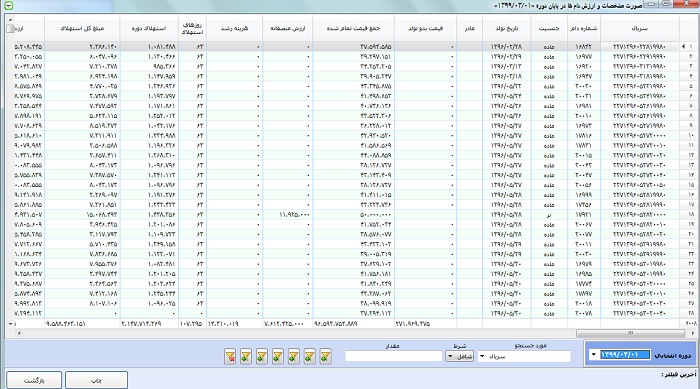Click the selected period date field ۱۳۹۹/۰۳/۰۱

625,355
